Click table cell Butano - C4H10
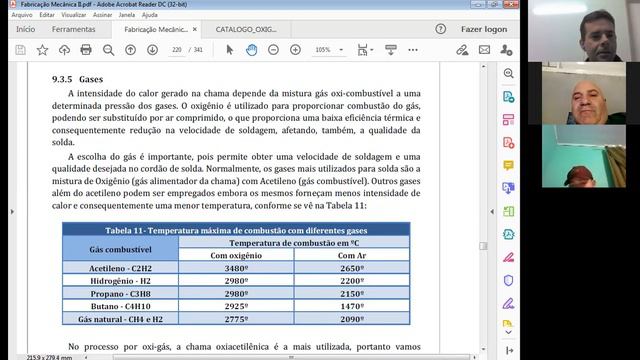 click(x=120, y=306)
